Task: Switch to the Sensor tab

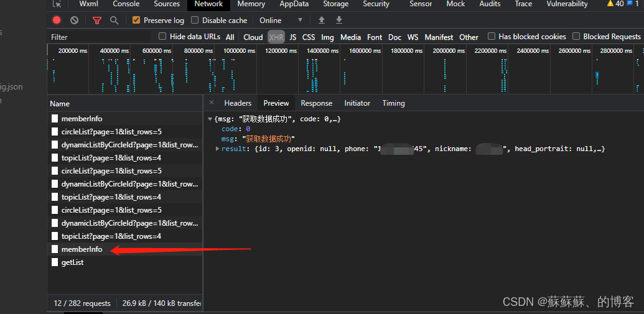Action: pyautogui.click(x=421, y=4)
